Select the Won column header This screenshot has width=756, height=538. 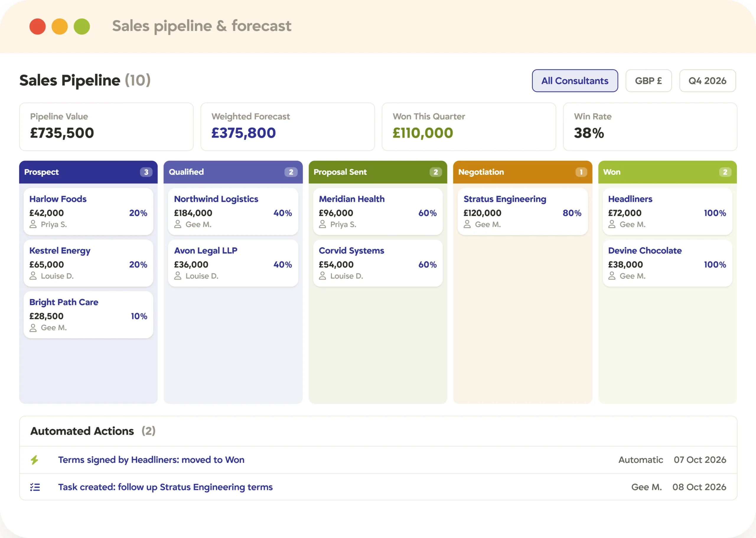[x=667, y=172]
